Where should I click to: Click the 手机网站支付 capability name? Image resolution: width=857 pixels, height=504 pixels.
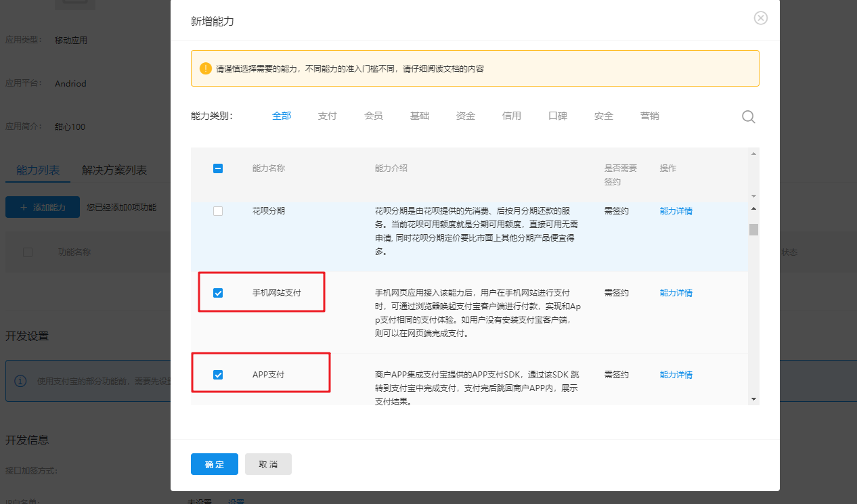pos(277,293)
